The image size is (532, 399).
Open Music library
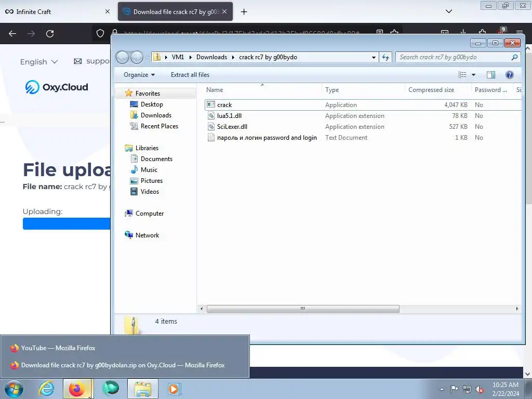[x=149, y=170]
